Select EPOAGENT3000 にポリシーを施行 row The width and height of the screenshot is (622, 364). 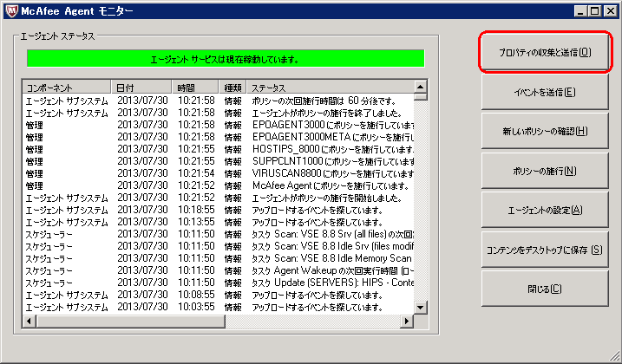pos(218,126)
